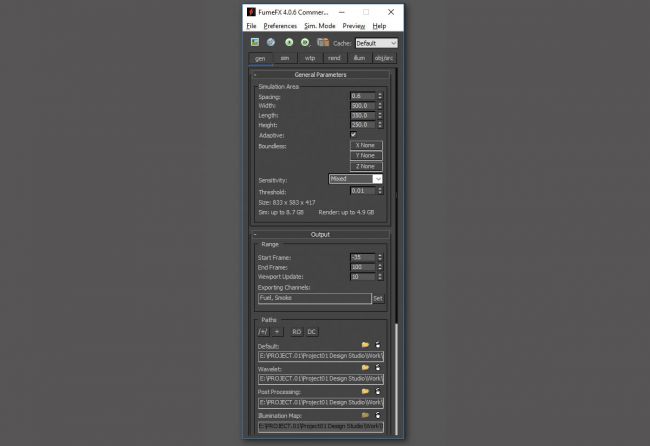
Task: Toggle lock icon for Illumination Map path
Action: (378, 415)
